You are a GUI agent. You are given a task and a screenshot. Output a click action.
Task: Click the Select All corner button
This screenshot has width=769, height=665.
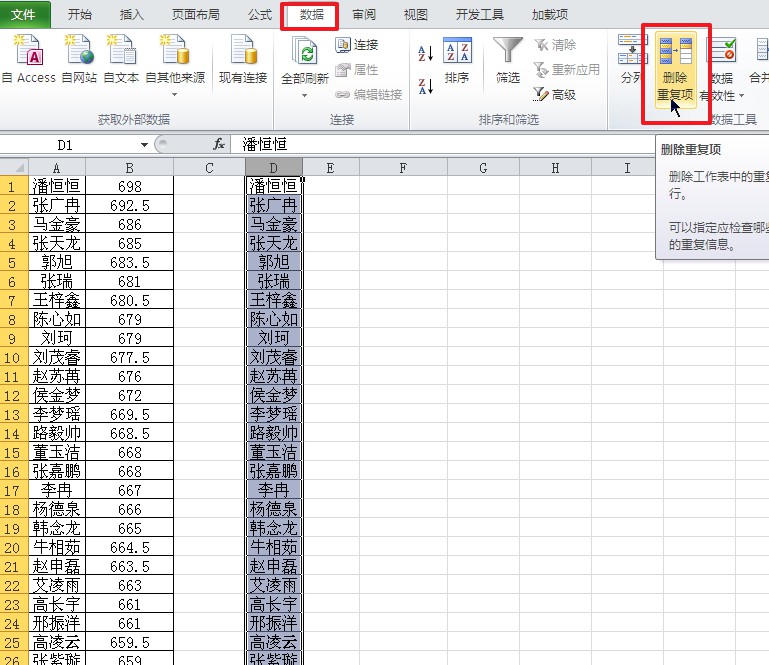click(x=14, y=168)
